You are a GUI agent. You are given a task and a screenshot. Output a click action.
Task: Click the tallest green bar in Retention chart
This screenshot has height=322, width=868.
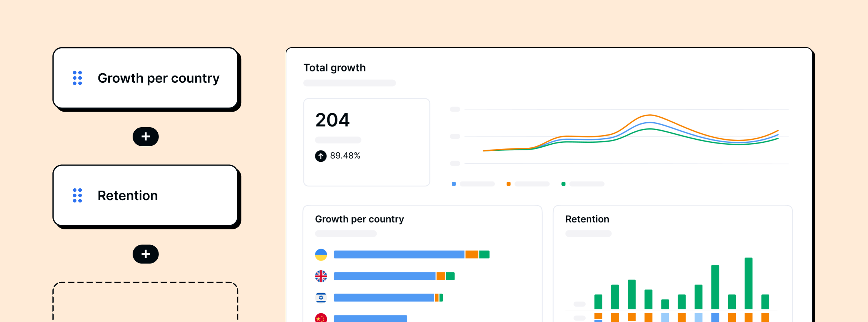coord(748,283)
